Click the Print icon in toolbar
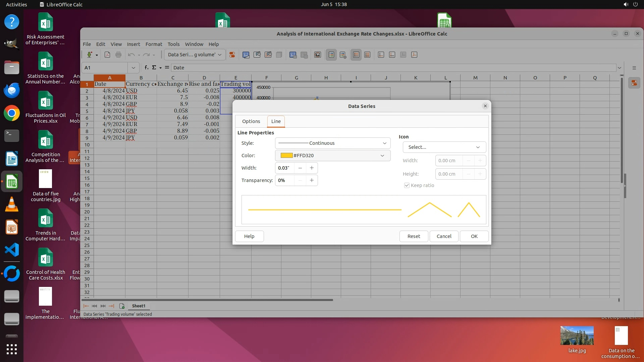Viewport: 644px width, 362px height. pos(118,55)
